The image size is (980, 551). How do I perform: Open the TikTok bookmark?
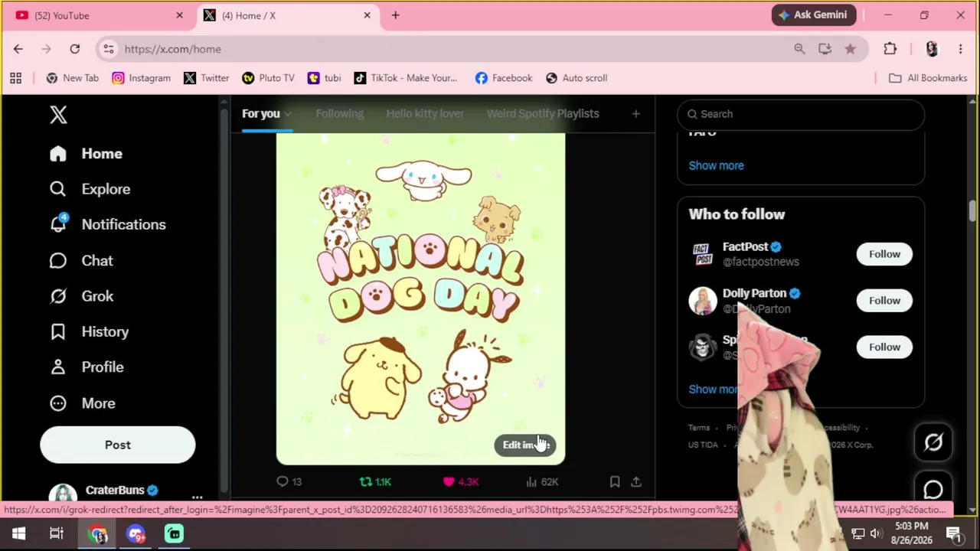point(406,78)
